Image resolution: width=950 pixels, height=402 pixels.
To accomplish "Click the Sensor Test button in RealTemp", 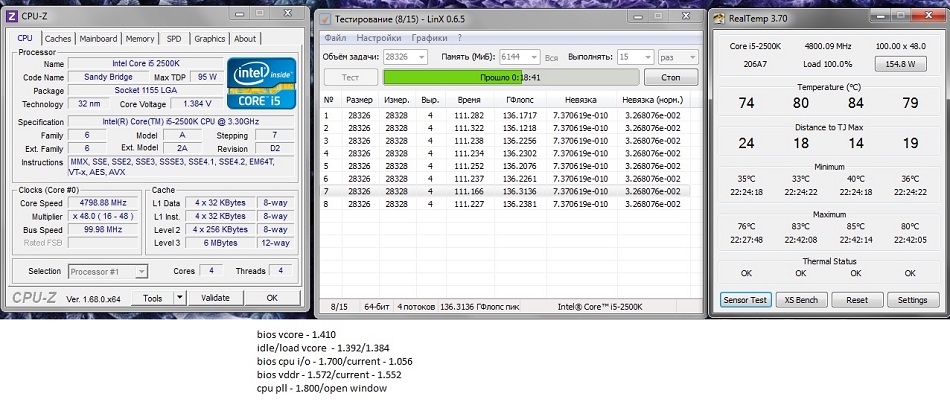I will 745,300.
